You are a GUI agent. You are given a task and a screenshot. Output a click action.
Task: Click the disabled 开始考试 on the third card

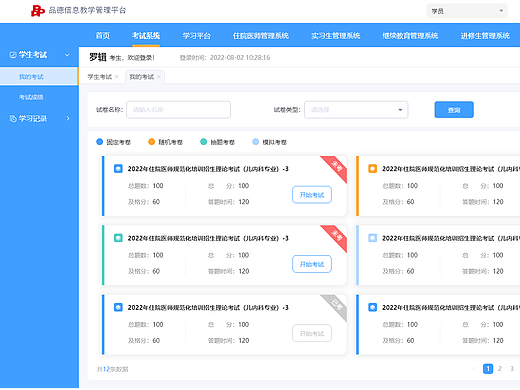coord(312,333)
